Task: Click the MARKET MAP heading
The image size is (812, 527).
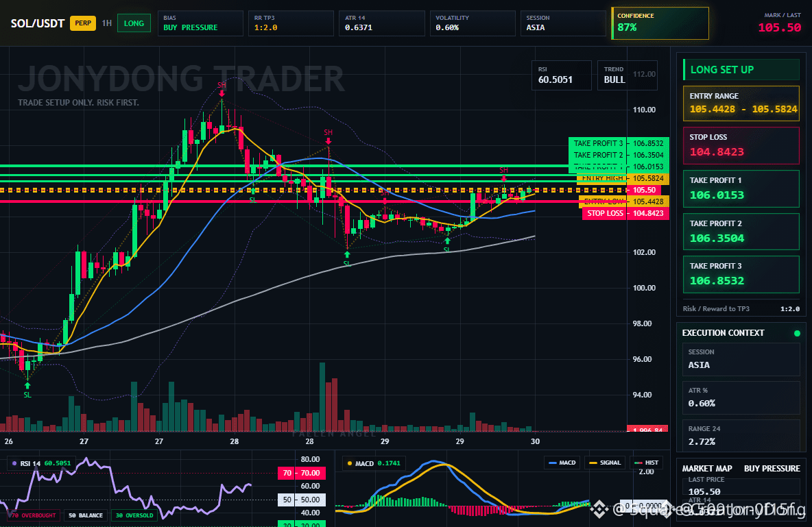Action: (707, 469)
